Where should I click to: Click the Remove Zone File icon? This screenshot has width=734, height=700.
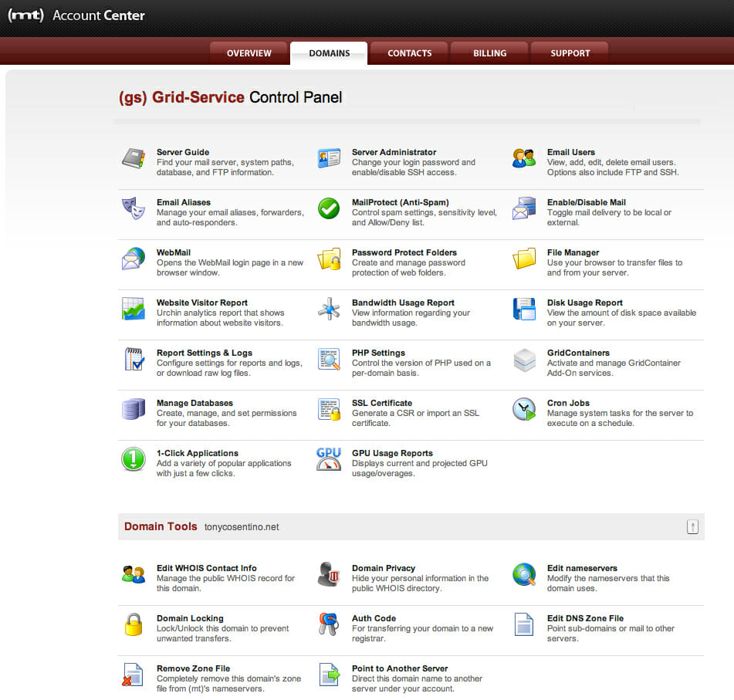[133, 675]
